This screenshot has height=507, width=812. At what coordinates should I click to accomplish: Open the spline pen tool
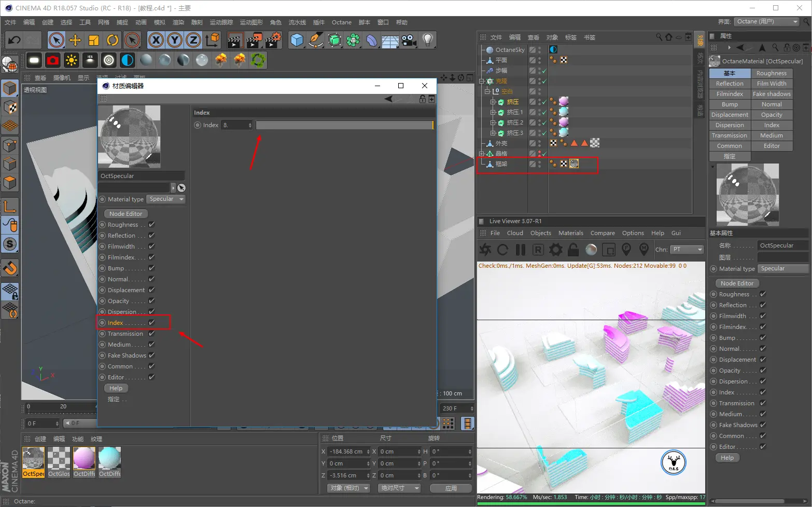[x=315, y=40]
